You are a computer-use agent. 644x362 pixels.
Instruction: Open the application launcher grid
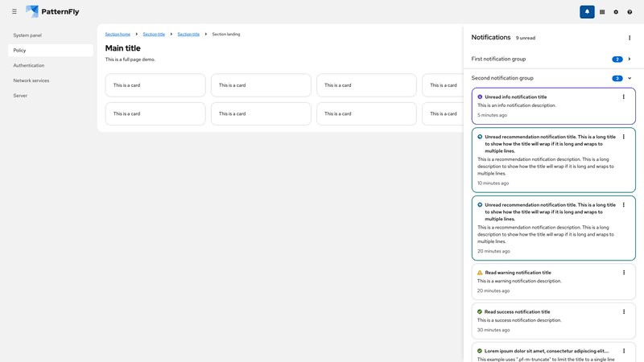[602, 12]
